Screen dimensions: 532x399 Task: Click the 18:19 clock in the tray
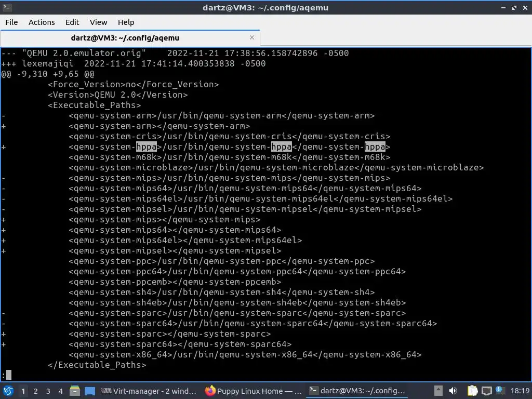(x=520, y=391)
